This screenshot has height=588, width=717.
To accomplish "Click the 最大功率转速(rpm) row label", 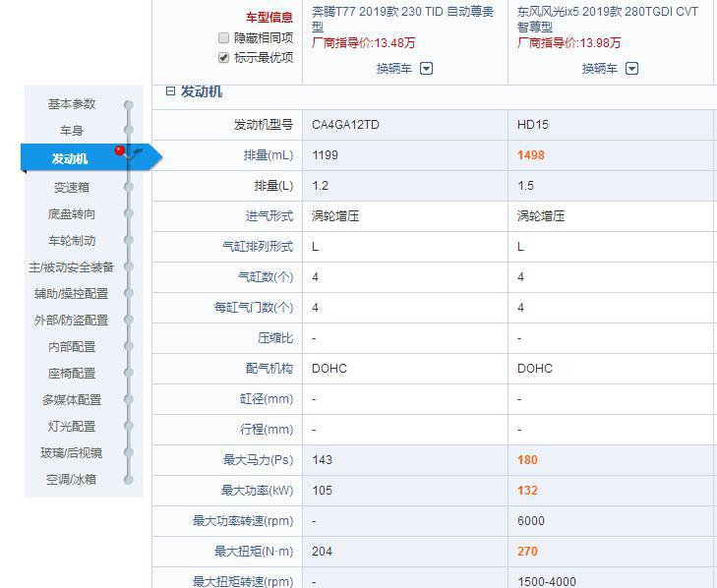I will pyautogui.click(x=243, y=521).
